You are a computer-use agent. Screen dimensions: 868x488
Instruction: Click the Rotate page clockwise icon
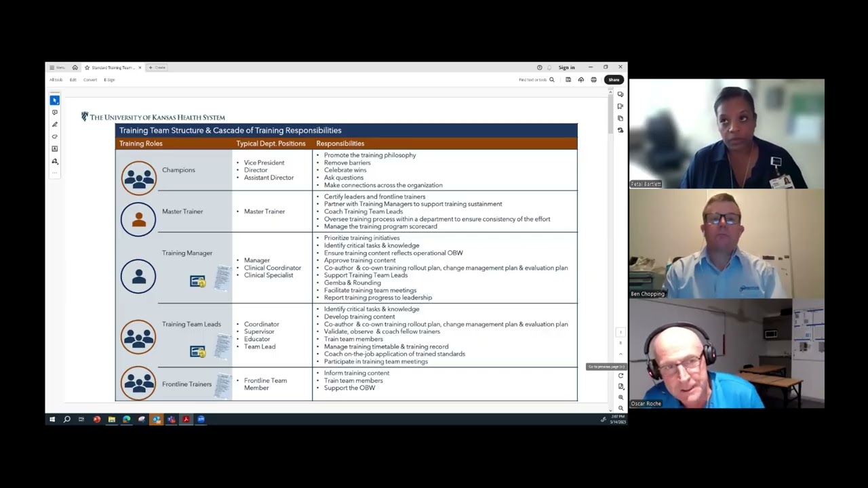pyautogui.click(x=620, y=375)
